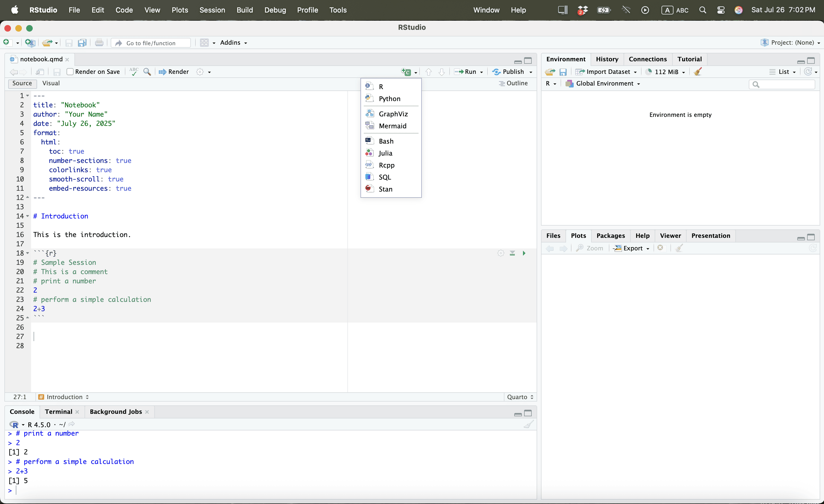Open chunk options gear in code chunk
The height and width of the screenshot is (504, 824).
point(501,253)
